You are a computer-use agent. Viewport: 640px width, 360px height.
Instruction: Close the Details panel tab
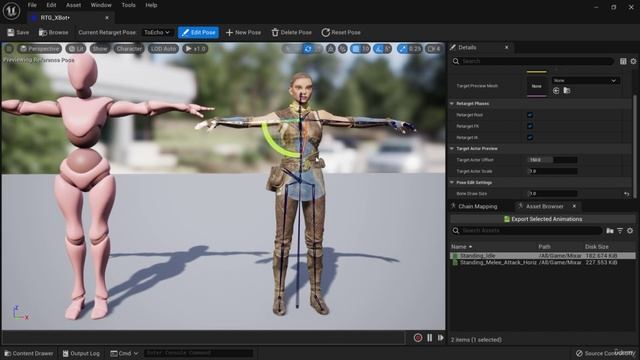tap(507, 47)
